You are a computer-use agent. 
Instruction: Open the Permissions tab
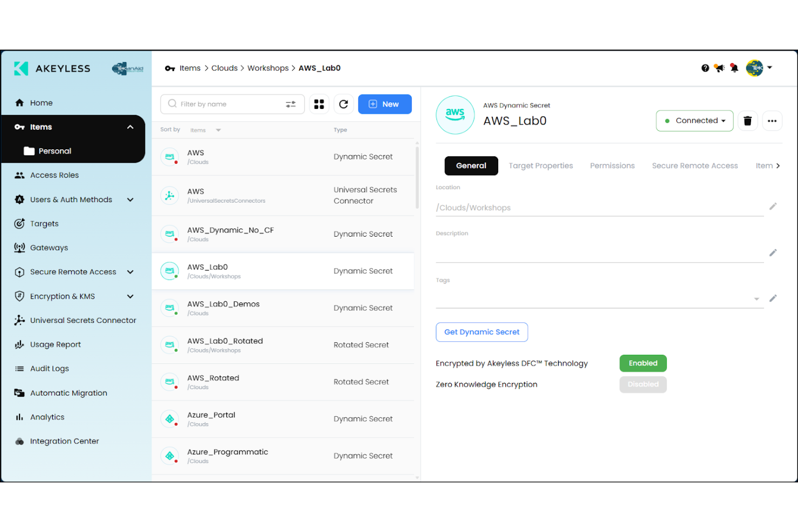coord(612,165)
